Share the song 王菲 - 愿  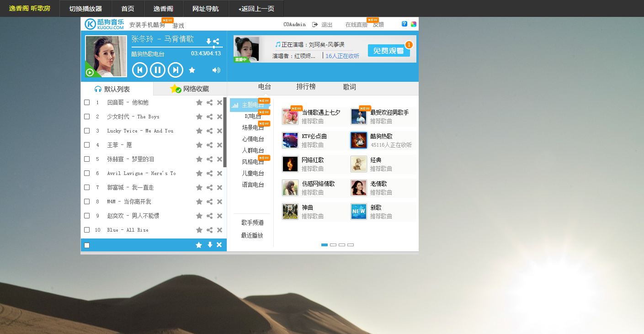[209, 145]
